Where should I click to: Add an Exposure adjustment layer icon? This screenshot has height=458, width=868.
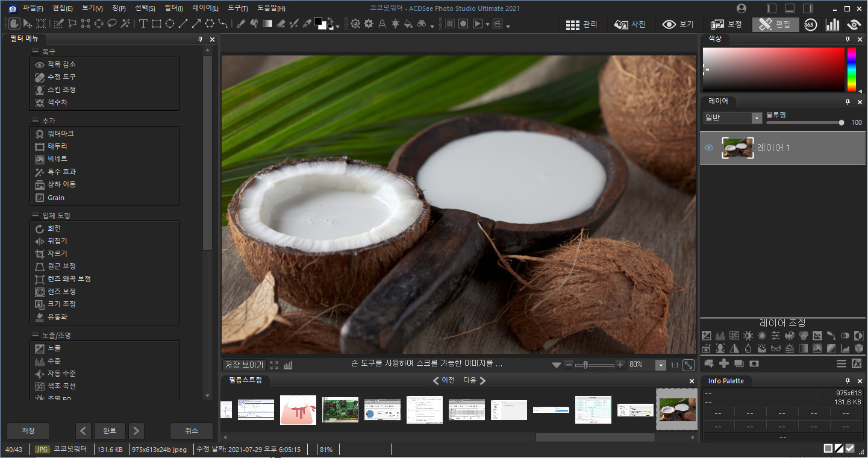[x=707, y=336]
